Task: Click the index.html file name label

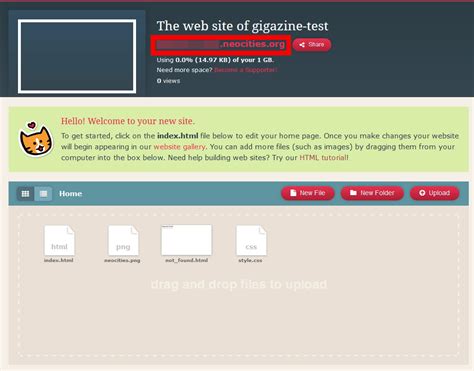Action: click(x=59, y=260)
